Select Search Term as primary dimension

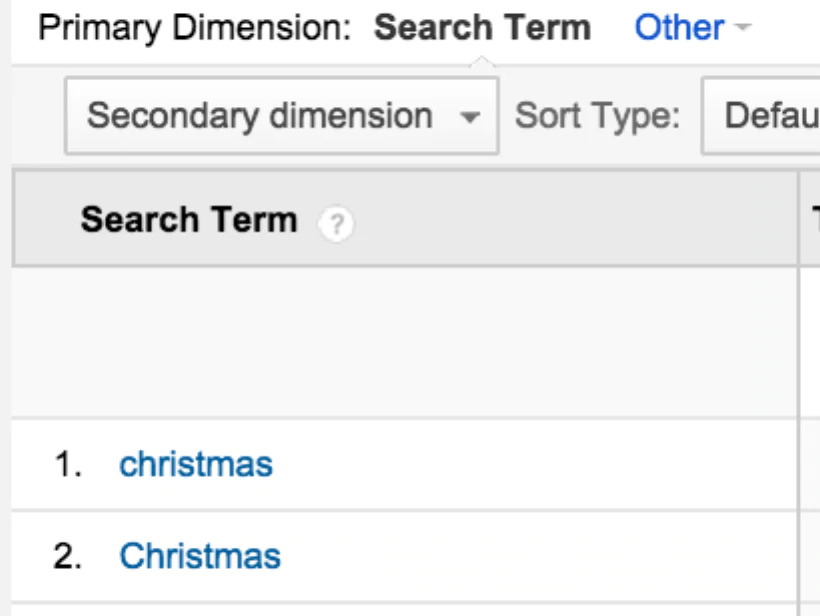pos(482,28)
